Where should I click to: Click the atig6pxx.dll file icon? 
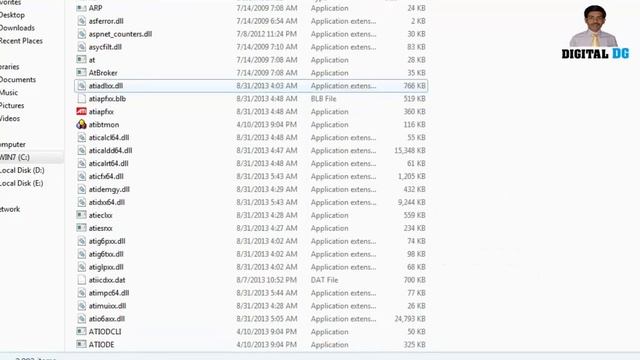point(81,241)
